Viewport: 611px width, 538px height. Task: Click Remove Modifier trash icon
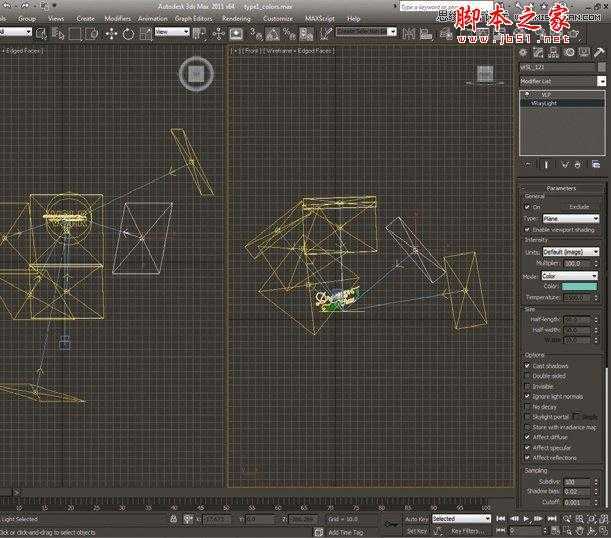[577, 165]
